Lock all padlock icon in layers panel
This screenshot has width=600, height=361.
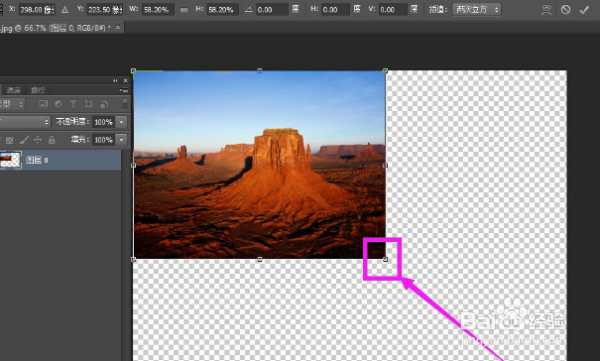pos(52,140)
